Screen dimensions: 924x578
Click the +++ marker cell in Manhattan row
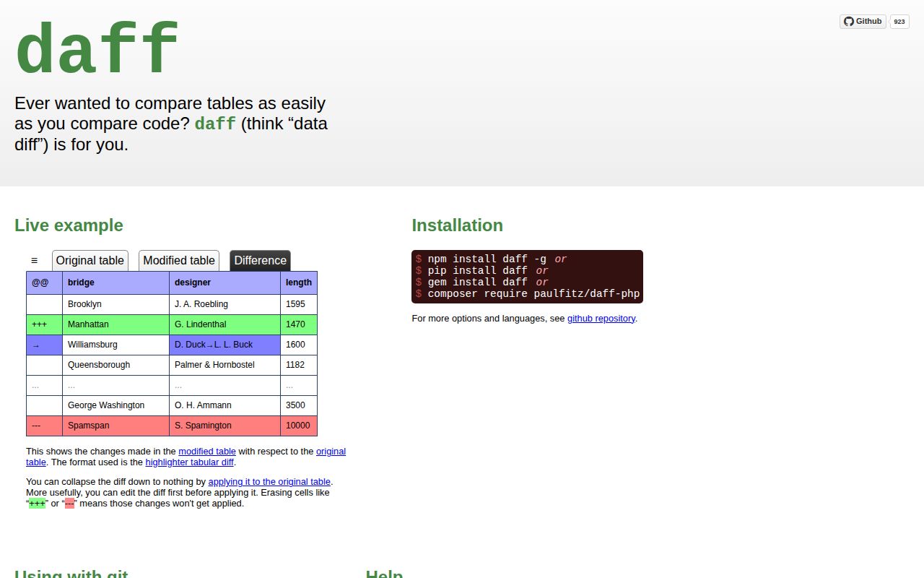45,325
